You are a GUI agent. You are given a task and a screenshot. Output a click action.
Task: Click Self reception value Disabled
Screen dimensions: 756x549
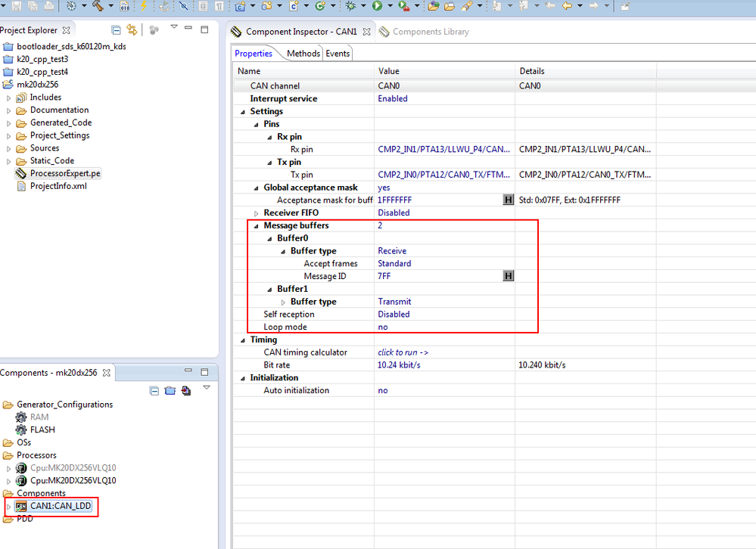(x=394, y=314)
